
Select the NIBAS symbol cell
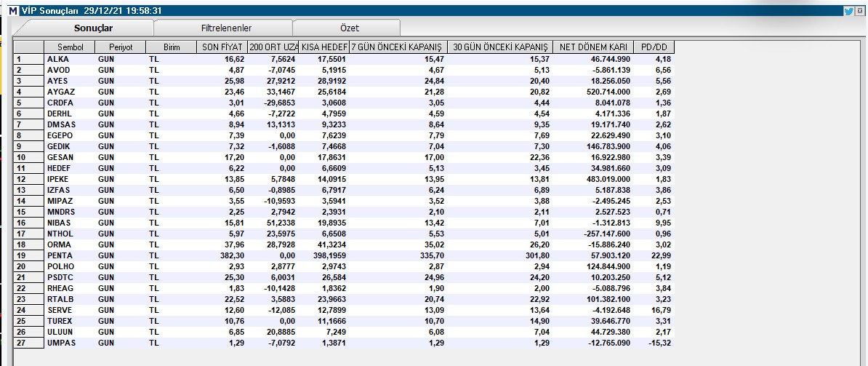(x=69, y=223)
